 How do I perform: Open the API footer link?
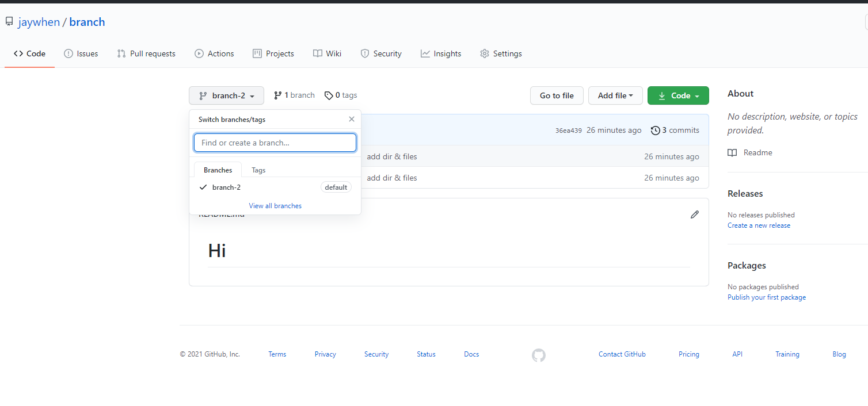pyautogui.click(x=737, y=354)
